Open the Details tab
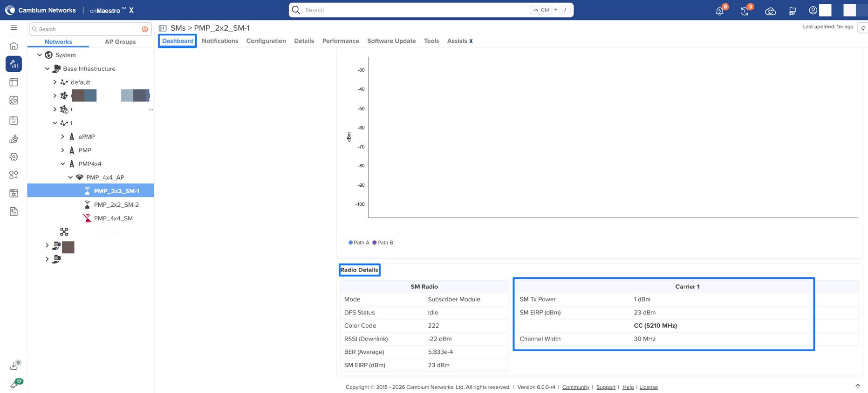The image size is (868, 393). (304, 41)
